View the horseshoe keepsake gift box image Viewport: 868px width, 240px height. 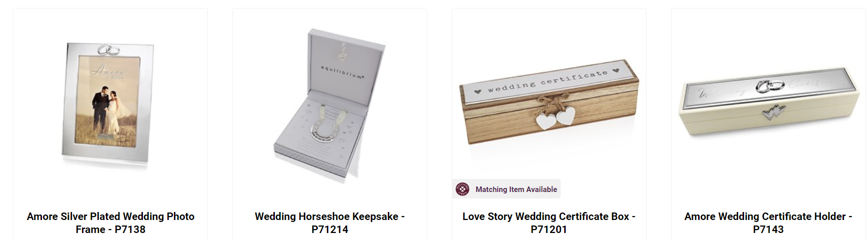330,104
